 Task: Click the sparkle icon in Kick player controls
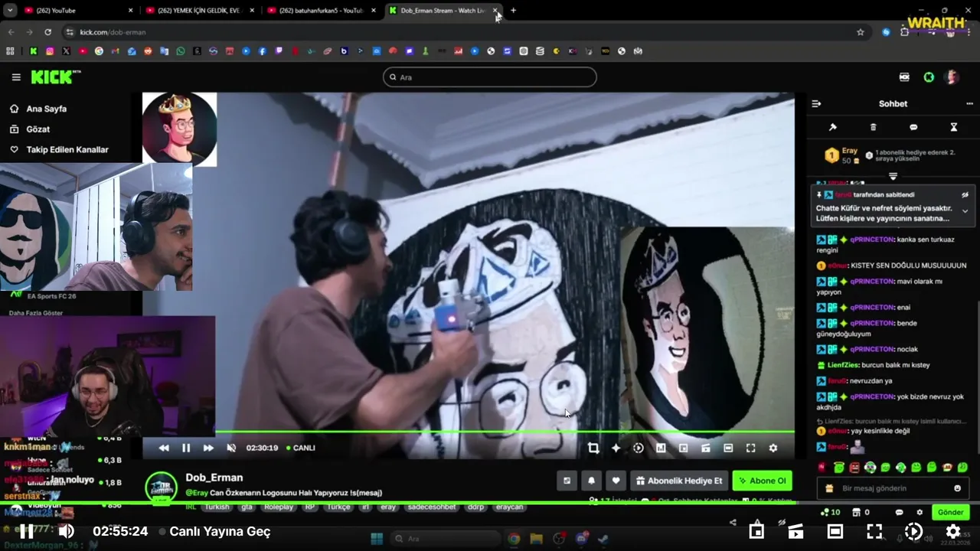(x=616, y=448)
